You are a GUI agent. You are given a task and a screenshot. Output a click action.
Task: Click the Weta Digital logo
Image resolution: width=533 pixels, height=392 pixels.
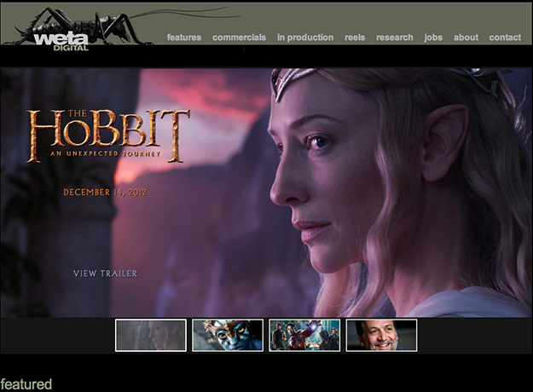point(61,39)
